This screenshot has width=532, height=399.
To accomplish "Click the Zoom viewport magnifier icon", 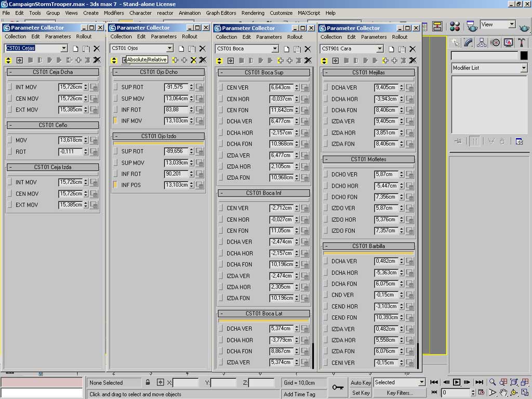I will click(x=493, y=382).
